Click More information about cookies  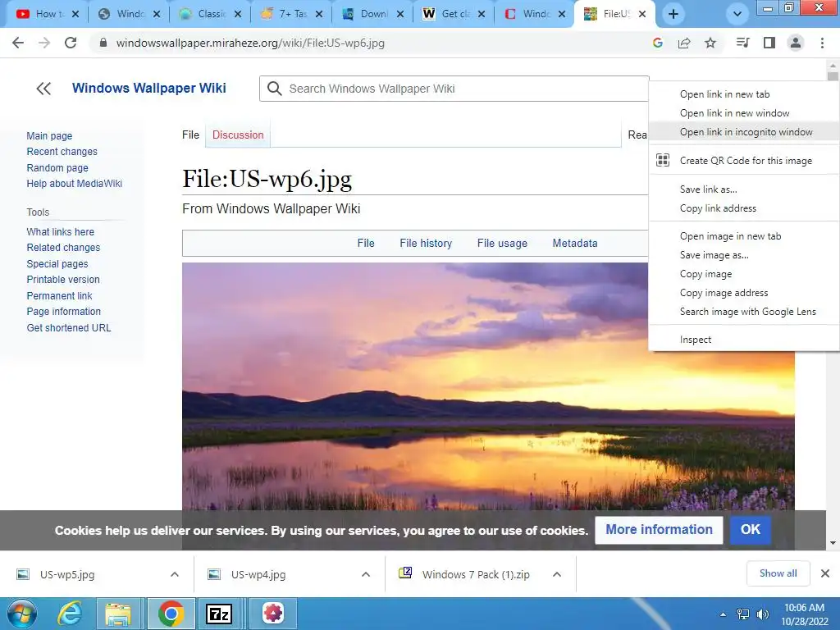(659, 530)
